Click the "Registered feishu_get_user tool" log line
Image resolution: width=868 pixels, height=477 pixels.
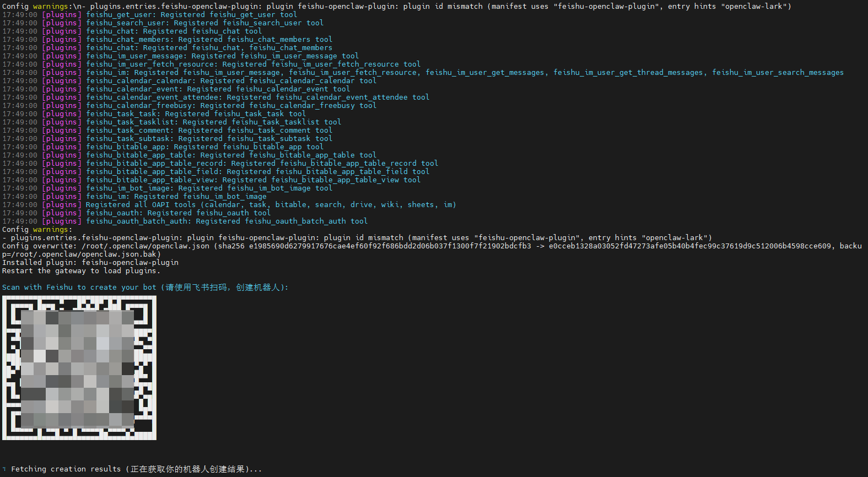[x=150, y=15]
